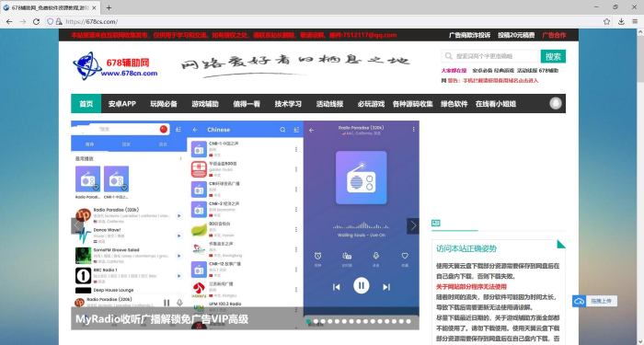Open the 玩网必备 nav item
This screenshot has width=644, height=345.
pos(164,104)
